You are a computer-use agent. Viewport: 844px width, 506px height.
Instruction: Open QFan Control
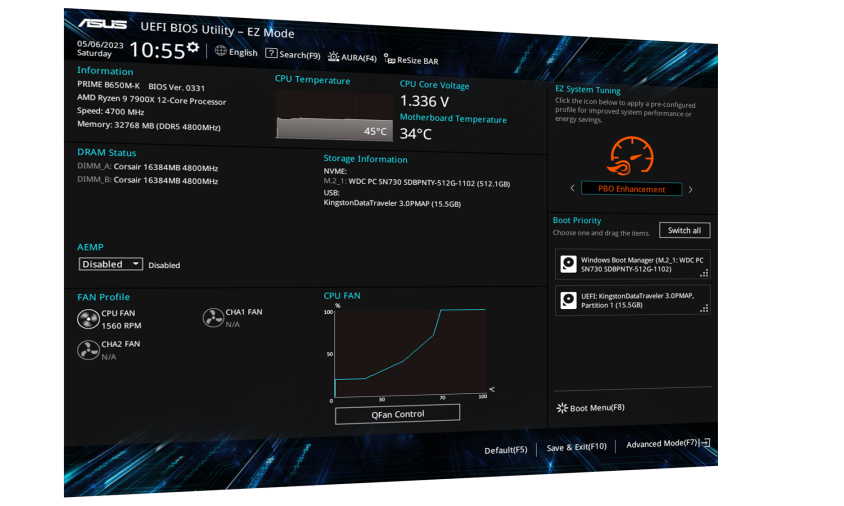coord(397,414)
